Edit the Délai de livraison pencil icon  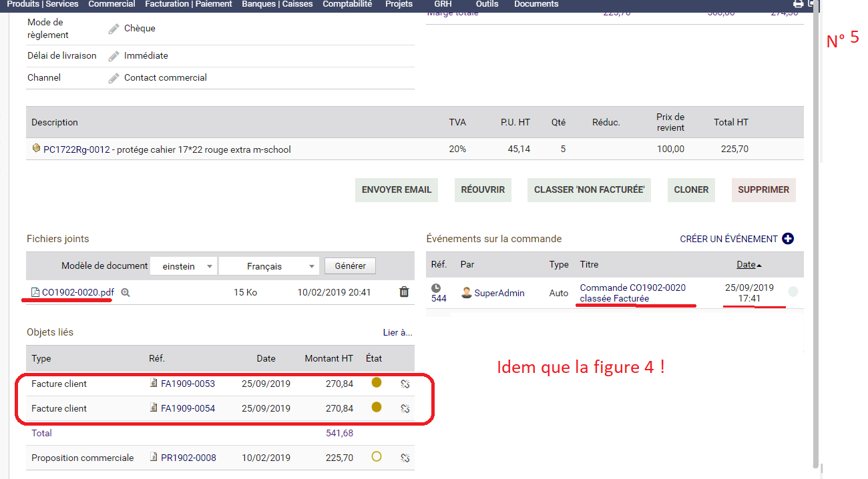point(114,56)
